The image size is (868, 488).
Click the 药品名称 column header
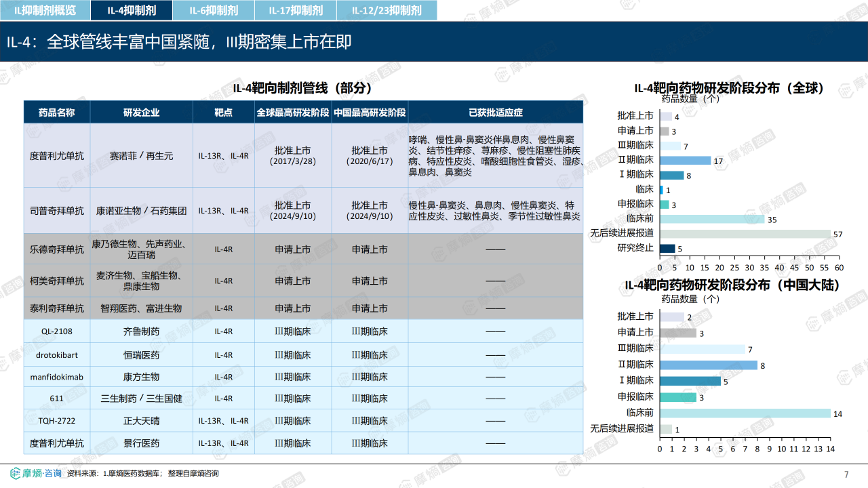tap(56, 112)
